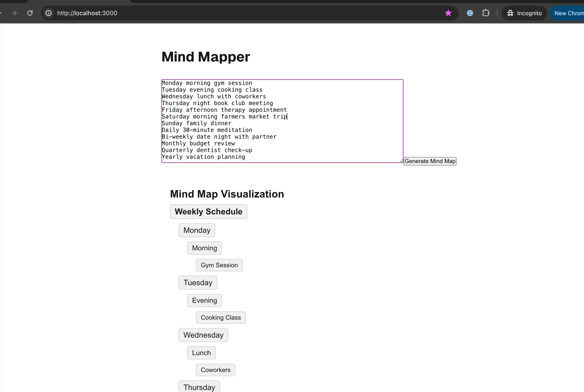Click the New Chrome available button
The height and width of the screenshot is (392, 584).
[x=568, y=13]
